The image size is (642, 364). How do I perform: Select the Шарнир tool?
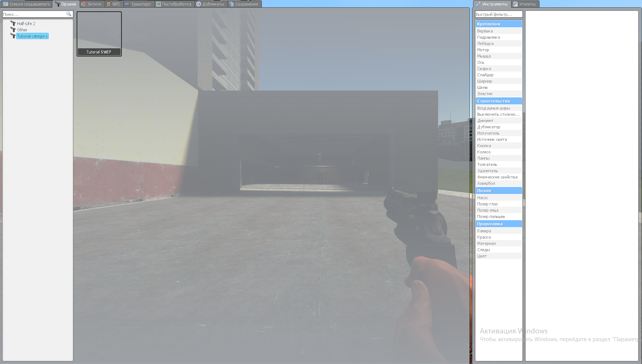[499, 81]
